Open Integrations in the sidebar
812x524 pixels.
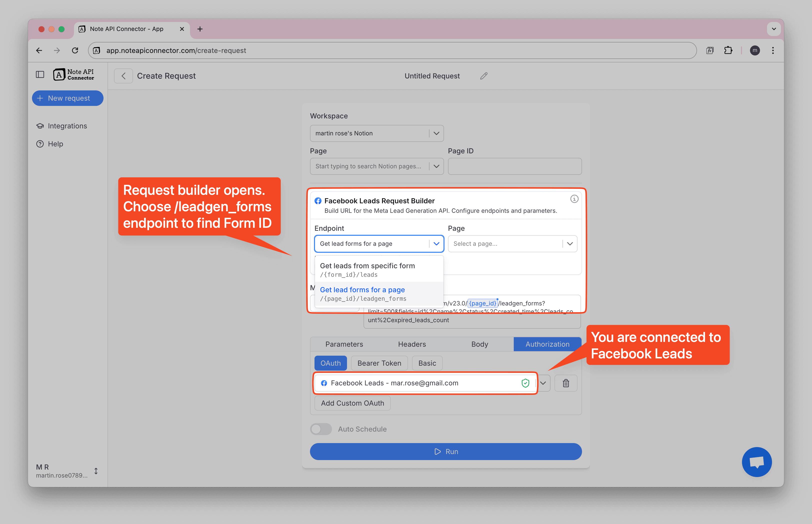click(62, 126)
